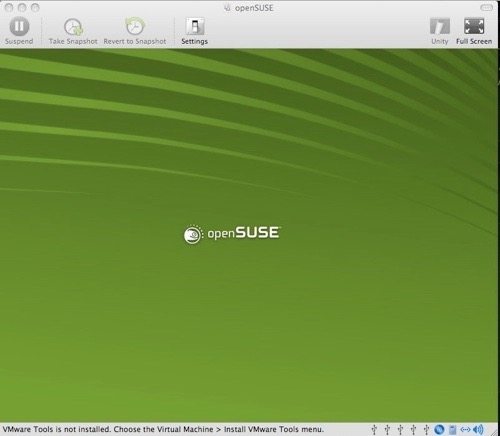Click the USB icon next to the CD icon
This screenshot has width=500, height=436.
pyautogui.click(x=426, y=430)
